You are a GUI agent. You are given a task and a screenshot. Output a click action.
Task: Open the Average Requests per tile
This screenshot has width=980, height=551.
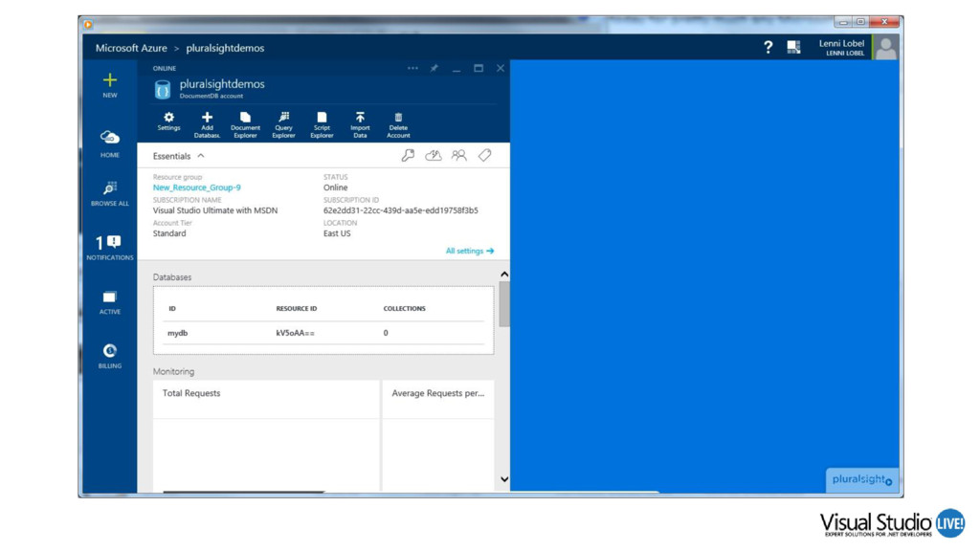(437, 435)
